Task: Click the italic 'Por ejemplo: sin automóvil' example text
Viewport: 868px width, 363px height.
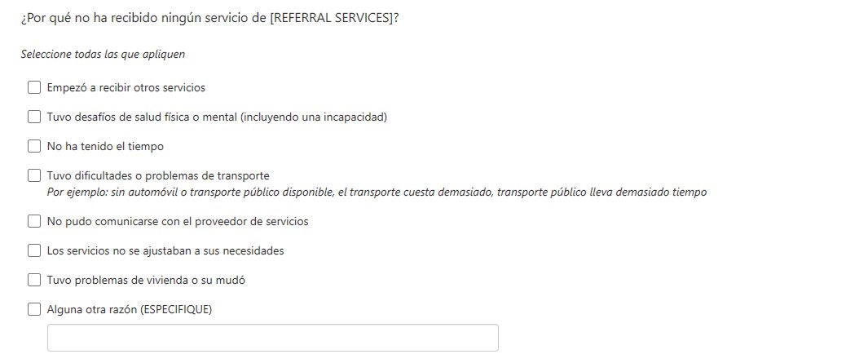Action: pos(377,193)
